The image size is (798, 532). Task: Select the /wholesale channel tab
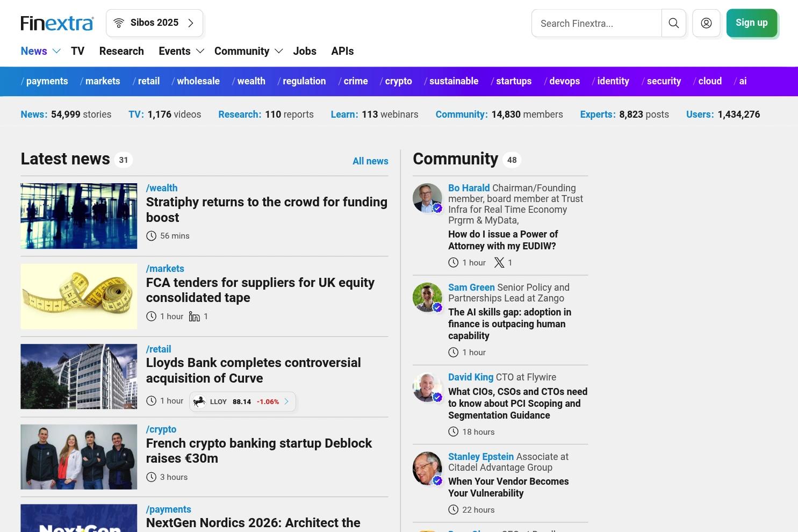[196, 81]
